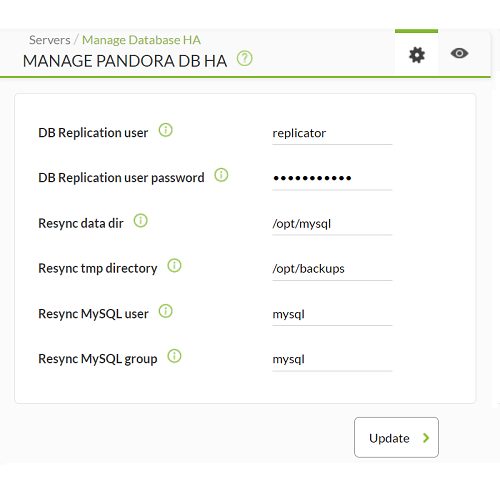The height and width of the screenshot is (500, 500).
Task: Open Manage Database HA breadcrumb link
Action: 141,40
